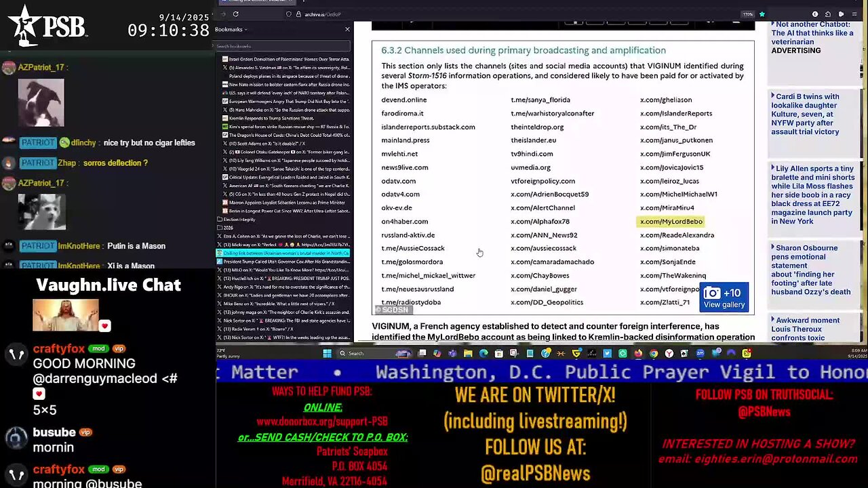Click AZPatriot_17's dog image in chat

pyautogui.click(x=41, y=103)
